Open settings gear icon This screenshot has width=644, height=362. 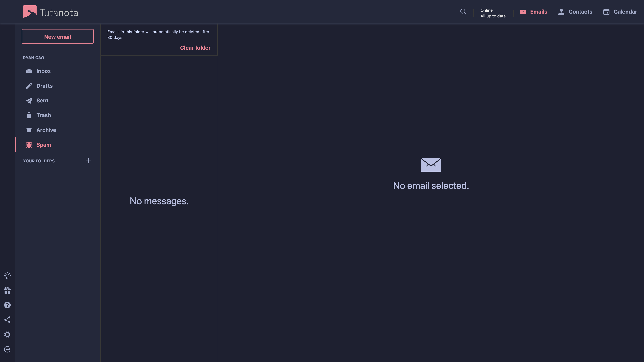point(7,335)
